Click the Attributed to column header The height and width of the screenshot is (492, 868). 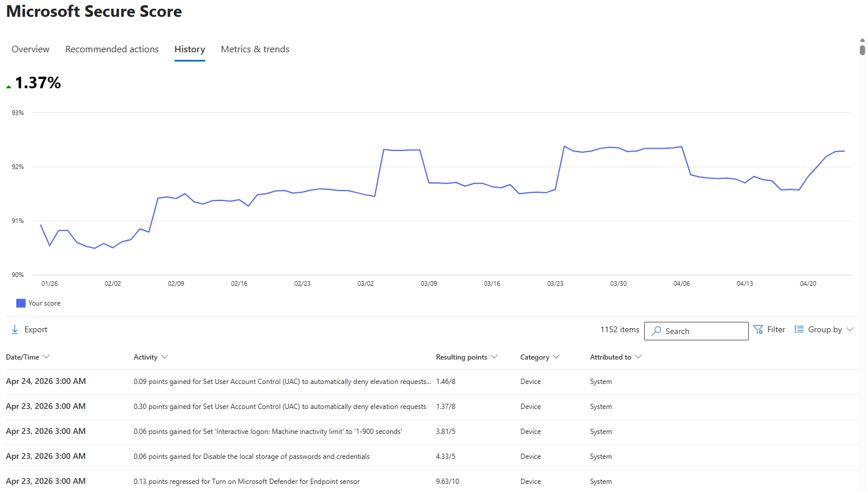click(x=610, y=357)
